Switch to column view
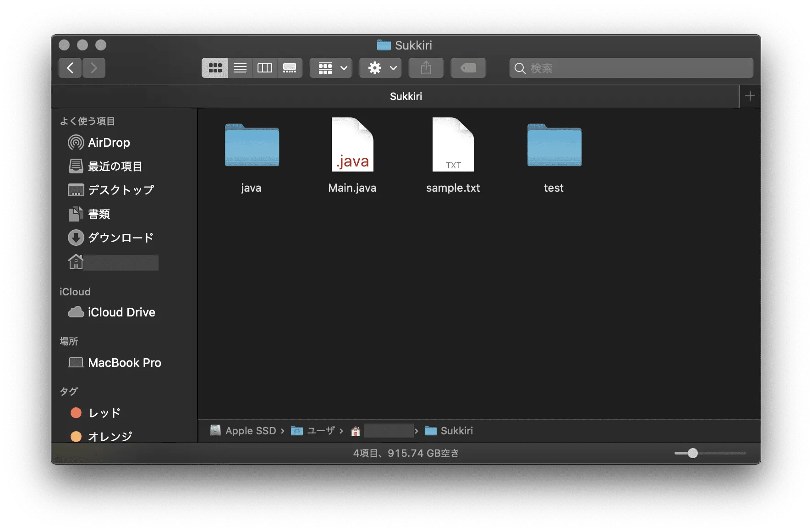Viewport: 812px width, 532px height. (x=265, y=68)
